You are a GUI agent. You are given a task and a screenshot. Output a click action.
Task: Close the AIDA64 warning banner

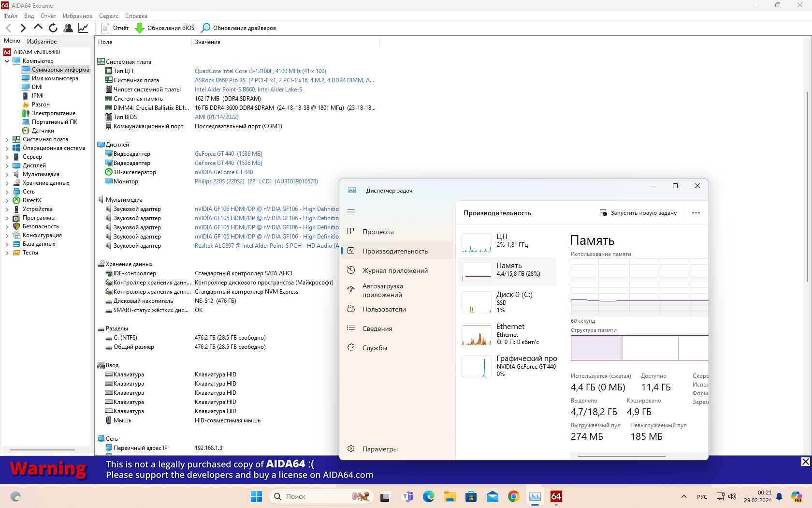click(805, 462)
